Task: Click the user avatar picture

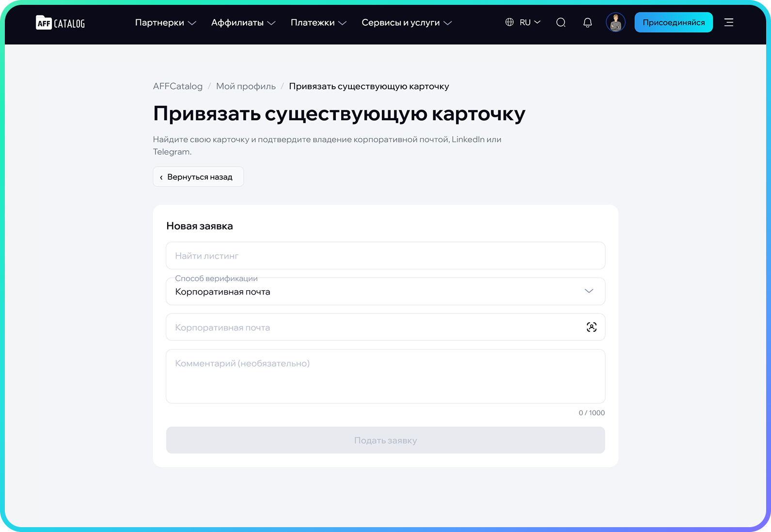Action: click(x=615, y=22)
